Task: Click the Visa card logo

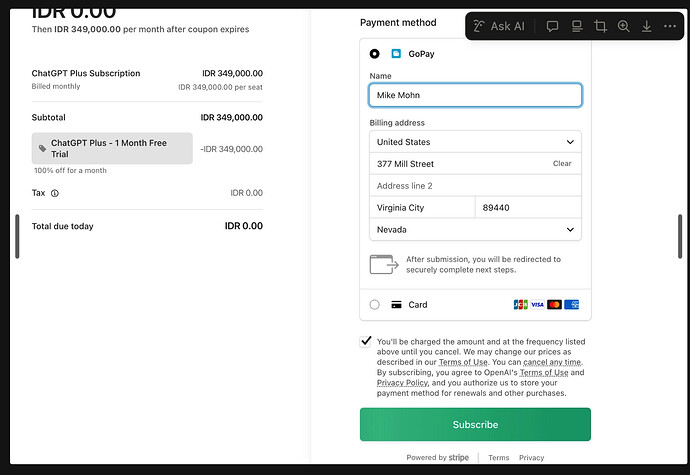Action: (537, 305)
